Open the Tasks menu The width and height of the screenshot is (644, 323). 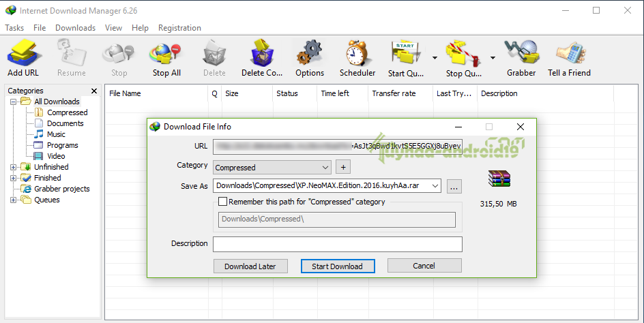click(x=14, y=28)
